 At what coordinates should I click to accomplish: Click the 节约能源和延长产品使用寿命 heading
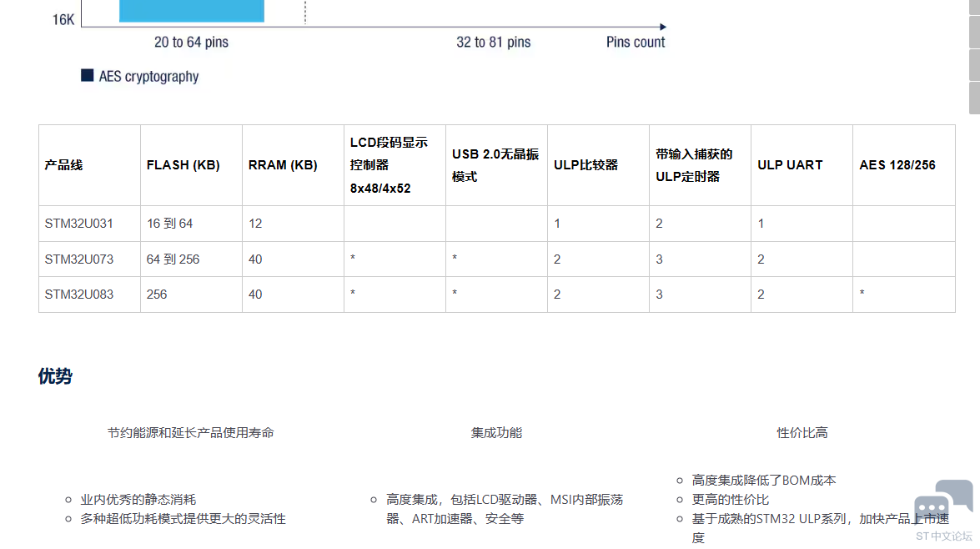pos(190,432)
